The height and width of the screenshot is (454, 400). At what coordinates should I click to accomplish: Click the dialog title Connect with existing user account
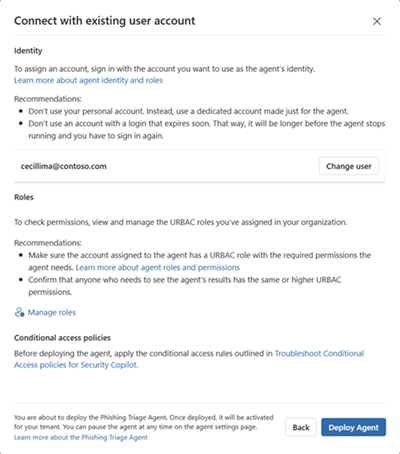click(105, 21)
